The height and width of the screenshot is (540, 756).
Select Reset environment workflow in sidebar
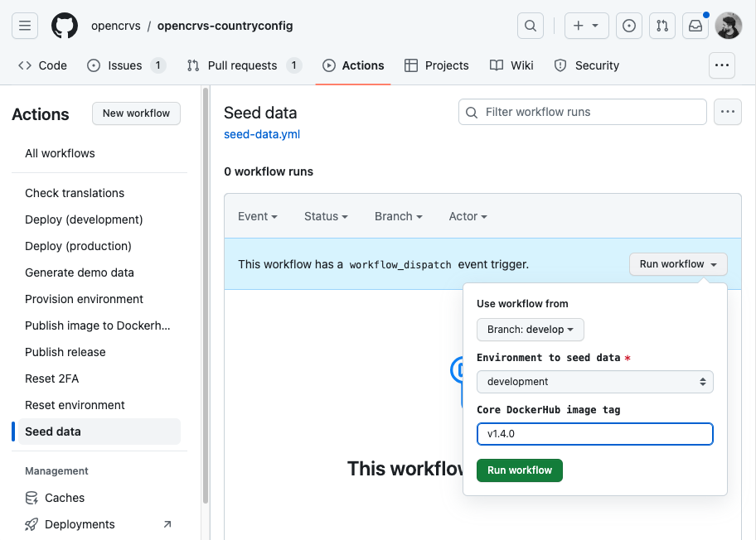[75, 405]
